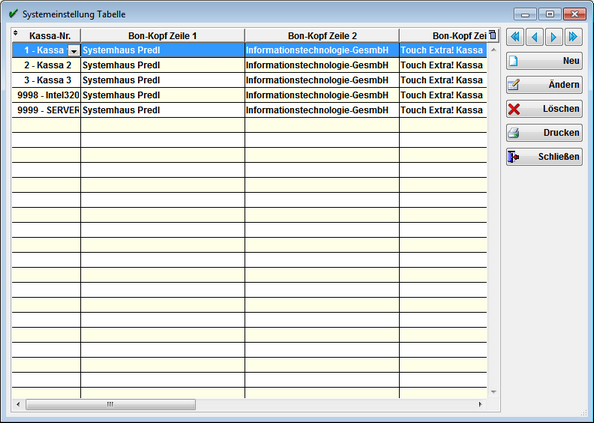Sort by the Kassa-Nr. column header
Viewport: 594px width, 423px height.
[46, 36]
